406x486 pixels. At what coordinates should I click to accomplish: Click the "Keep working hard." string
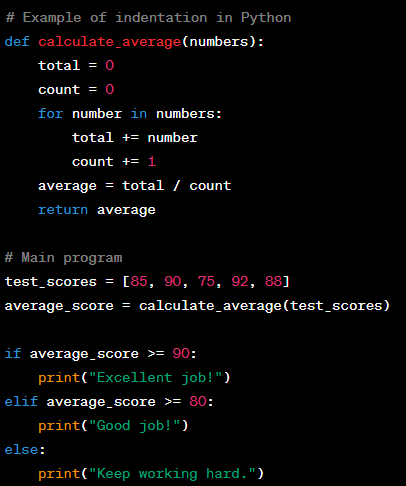pyautogui.click(x=172, y=474)
